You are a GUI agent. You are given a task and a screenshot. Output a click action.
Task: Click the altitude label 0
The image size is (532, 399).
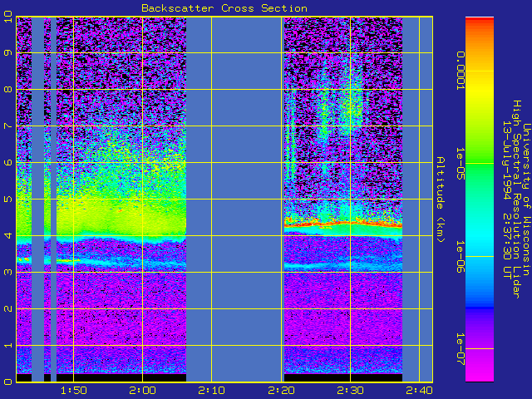[8, 382]
